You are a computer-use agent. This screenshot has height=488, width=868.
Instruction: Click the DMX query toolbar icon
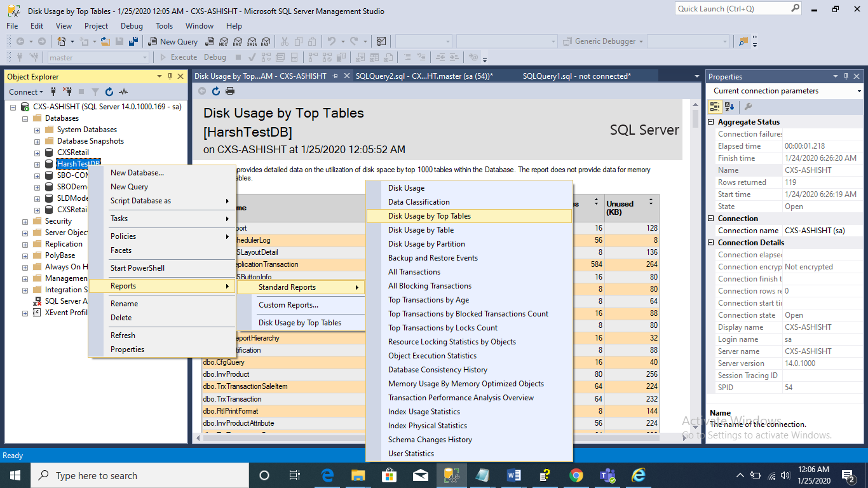pos(238,41)
